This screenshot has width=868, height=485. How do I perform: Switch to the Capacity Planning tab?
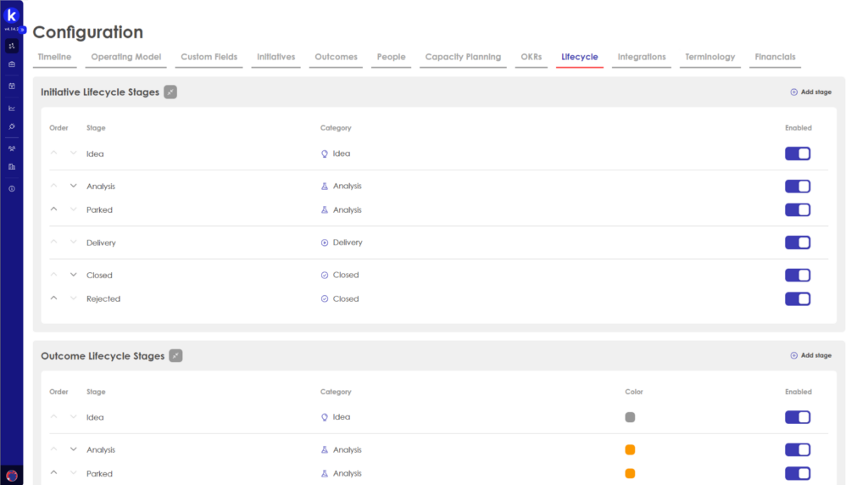[x=463, y=57]
